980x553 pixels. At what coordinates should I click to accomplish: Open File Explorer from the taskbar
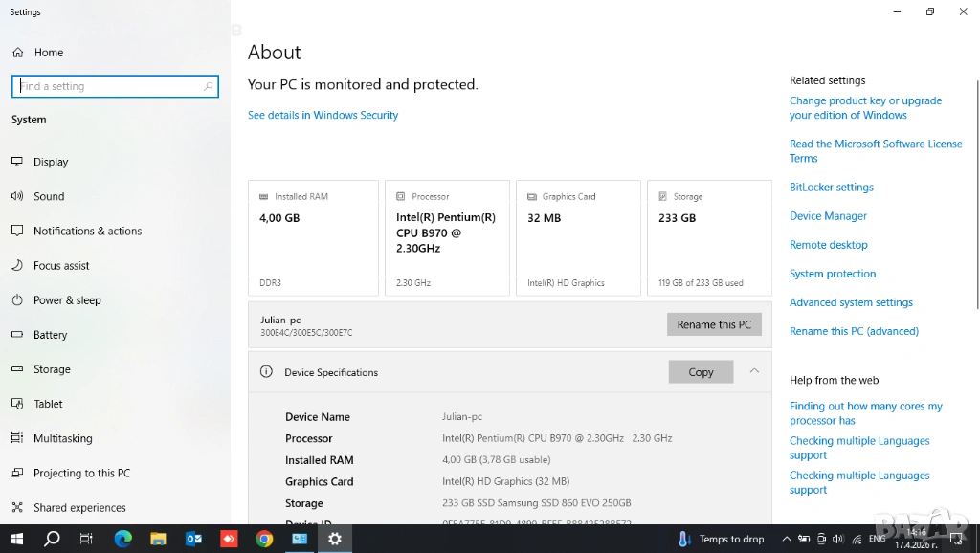click(158, 539)
